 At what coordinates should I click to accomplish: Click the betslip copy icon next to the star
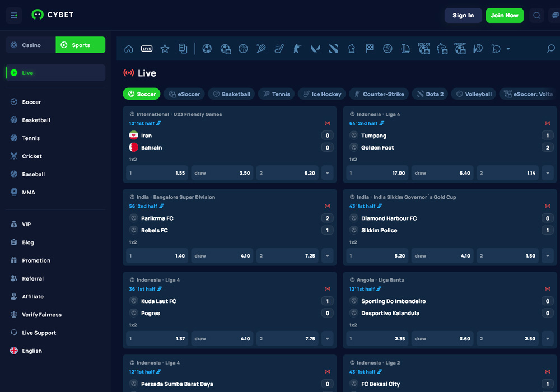click(x=183, y=49)
